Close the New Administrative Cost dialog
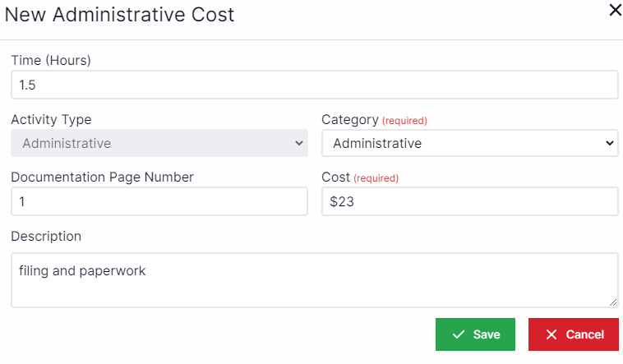The height and width of the screenshot is (364, 623). tap(615, 11)
